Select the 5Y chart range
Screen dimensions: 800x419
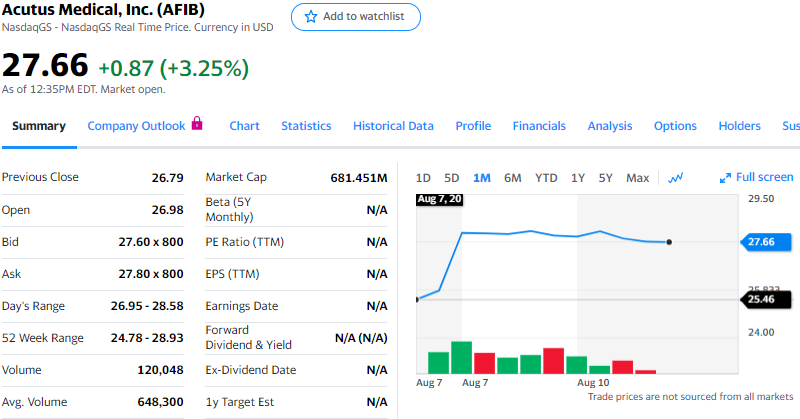pyautogui.click(x=606, y=178)
